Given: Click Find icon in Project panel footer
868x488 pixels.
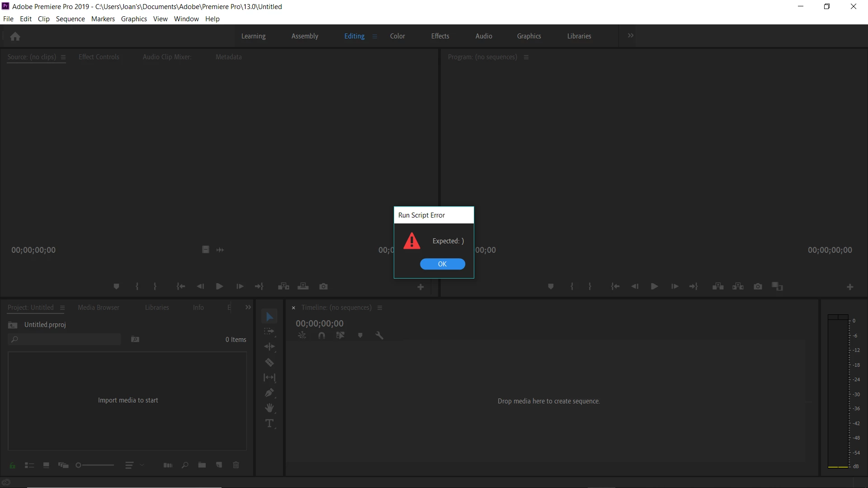Looking at the screenshot, I should click(185, 465).
